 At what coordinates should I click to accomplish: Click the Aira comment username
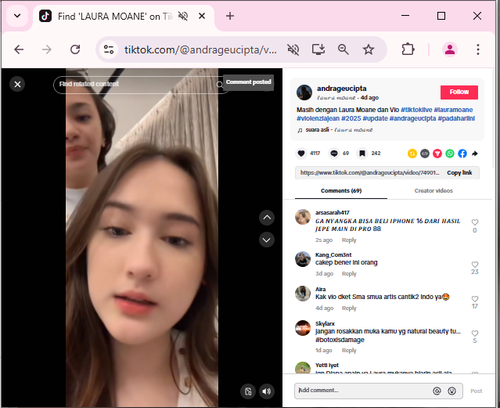[321, 289]
